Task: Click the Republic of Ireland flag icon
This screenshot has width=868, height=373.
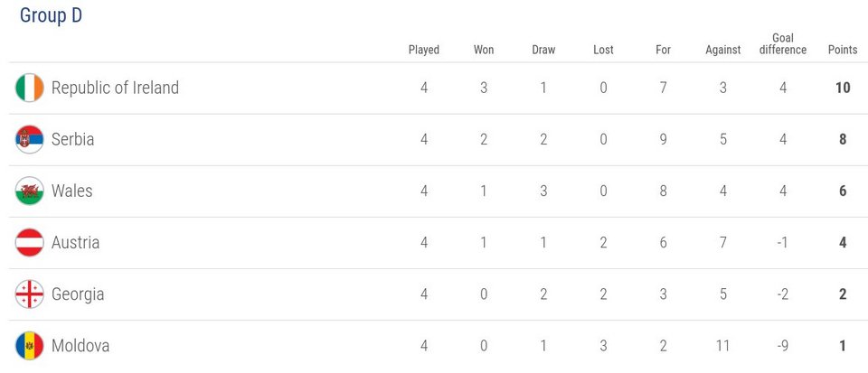Action: click(x=29, y=88)
